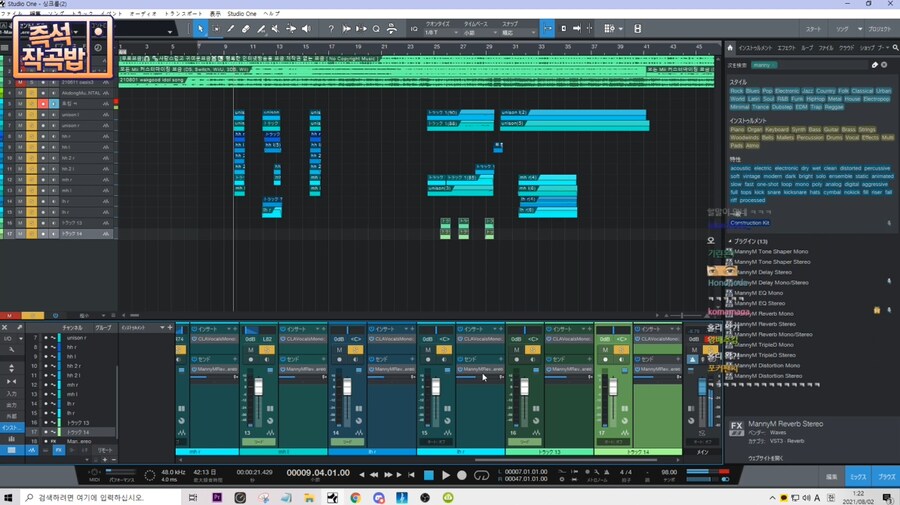Image resolution: width=900 pixels, height=505 pixels.
Task: Click the Rewind button in transport
Action: tap(374, 475)
